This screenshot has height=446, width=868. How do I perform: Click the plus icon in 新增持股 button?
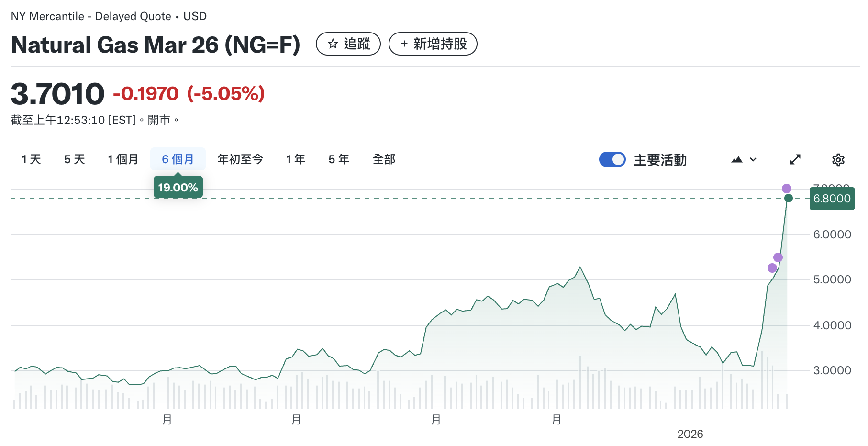tap(403, 44)
